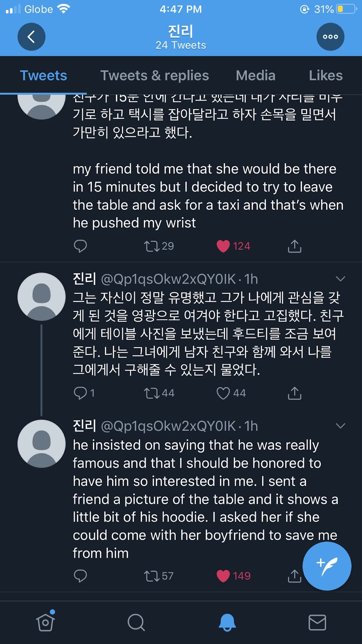Tap the avatar beside 'he insisted' tweet
Image resolution: width=362 pixels, height=644 pixels.
[x=41, y=444]
